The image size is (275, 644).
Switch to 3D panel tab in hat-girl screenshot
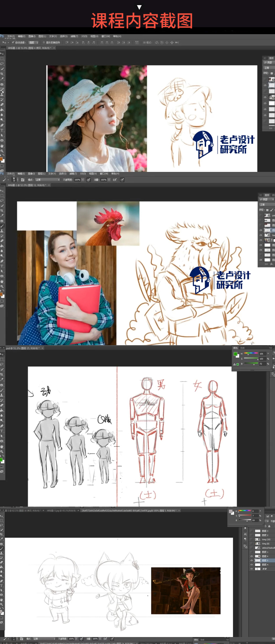point(265,58)
